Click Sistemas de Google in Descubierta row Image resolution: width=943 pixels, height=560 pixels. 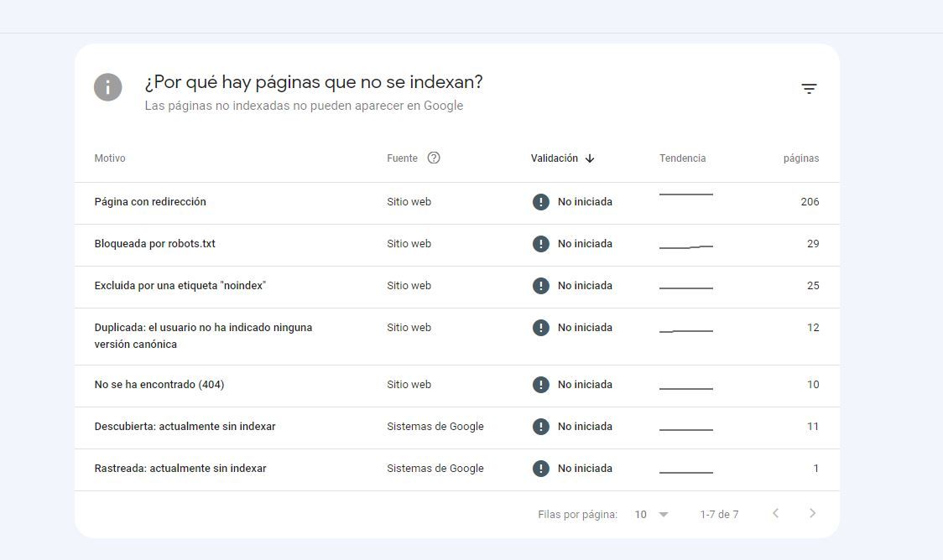coord(435,427)
